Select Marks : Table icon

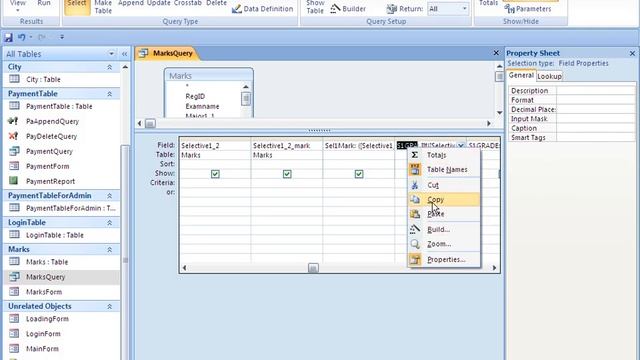14,262
